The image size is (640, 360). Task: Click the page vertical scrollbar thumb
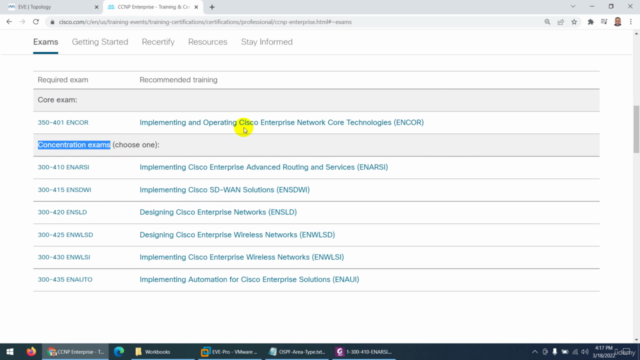636,129
